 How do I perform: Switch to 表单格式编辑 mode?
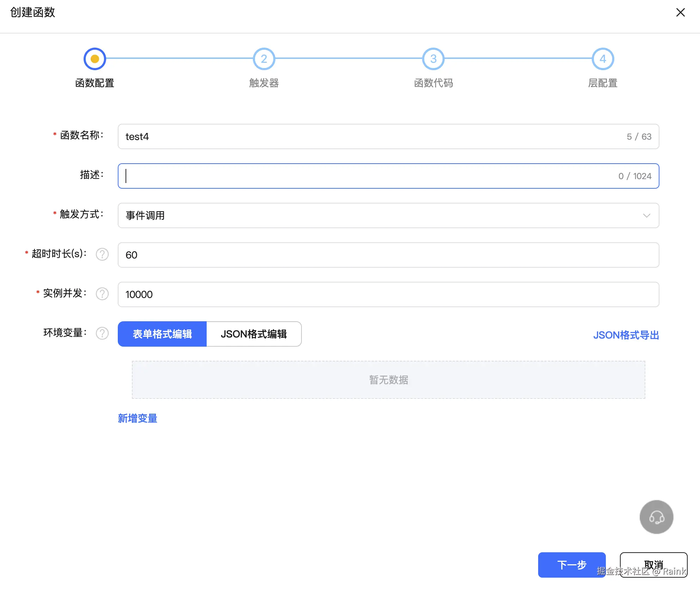pyautogui.click(x=162, y=334)
